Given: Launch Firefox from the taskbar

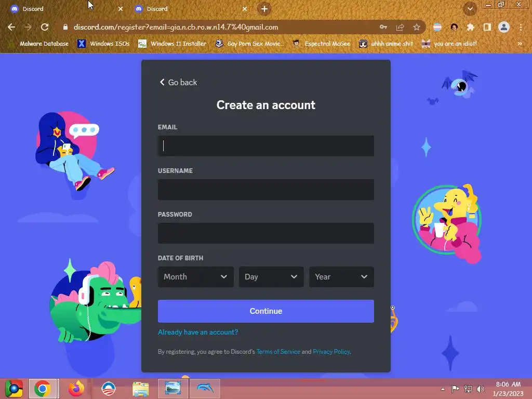Looking at the screenshot, I should point(76,389).
